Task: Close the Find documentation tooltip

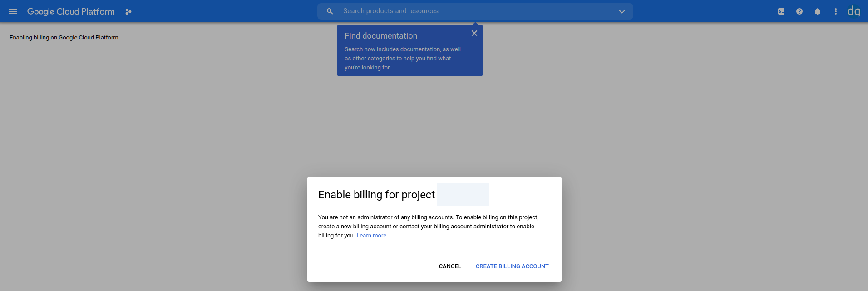Action: point(474,33)
